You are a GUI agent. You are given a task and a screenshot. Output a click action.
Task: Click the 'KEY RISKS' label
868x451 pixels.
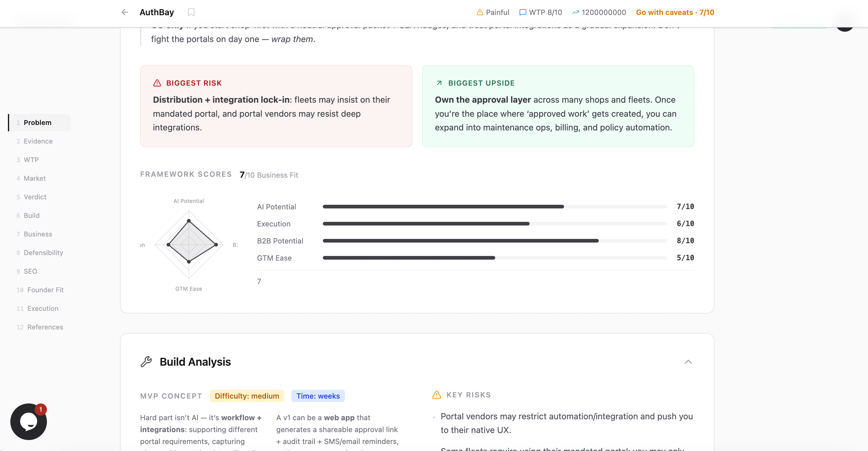[x=468, y=395]
